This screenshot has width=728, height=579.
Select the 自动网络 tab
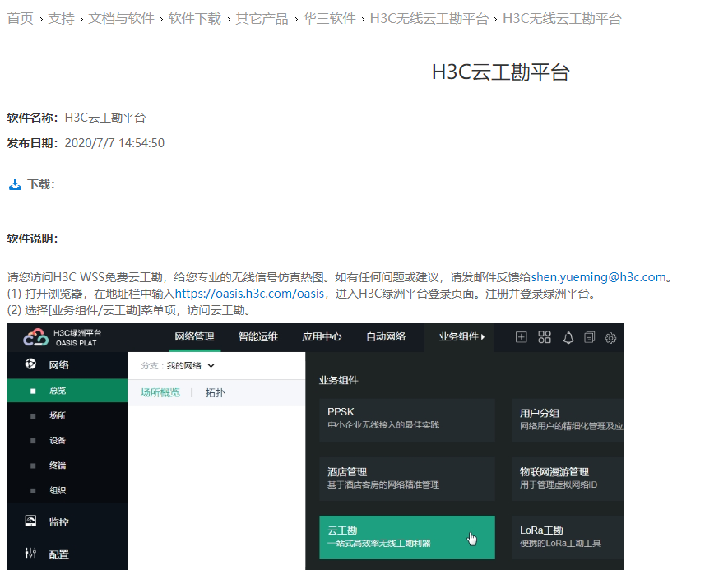click(x=385, y=336)
